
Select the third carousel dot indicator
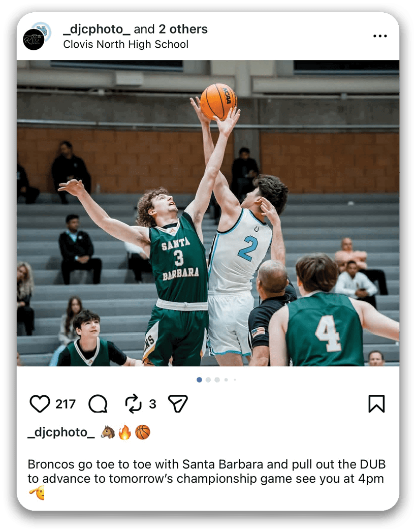[x=217, y=380]
